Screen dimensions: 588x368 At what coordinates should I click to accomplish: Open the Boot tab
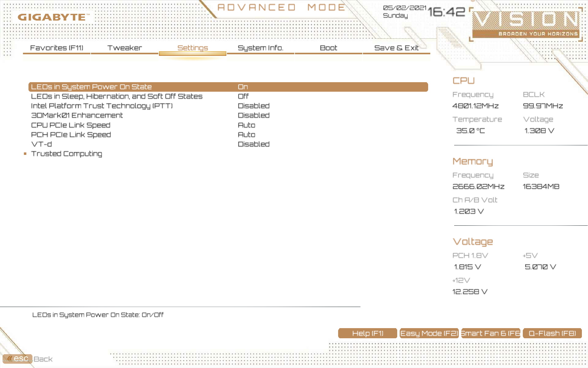pos(328,48)
